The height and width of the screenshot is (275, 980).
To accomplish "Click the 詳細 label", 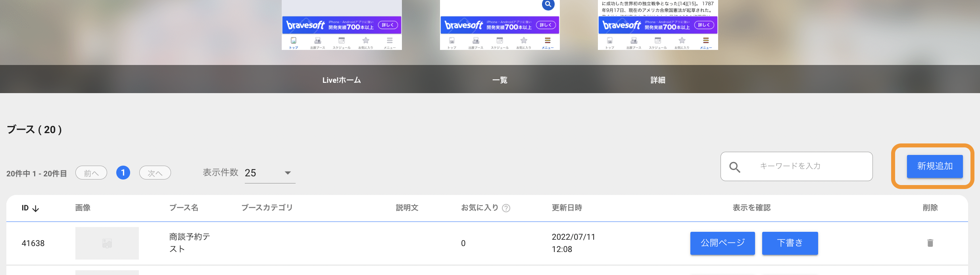I will click(x=658, y=80).
